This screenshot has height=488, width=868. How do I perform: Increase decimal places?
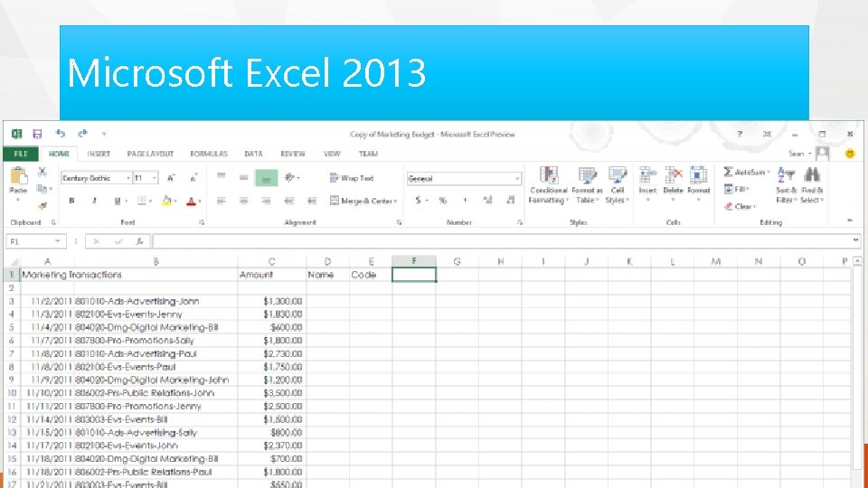point(487,201)
